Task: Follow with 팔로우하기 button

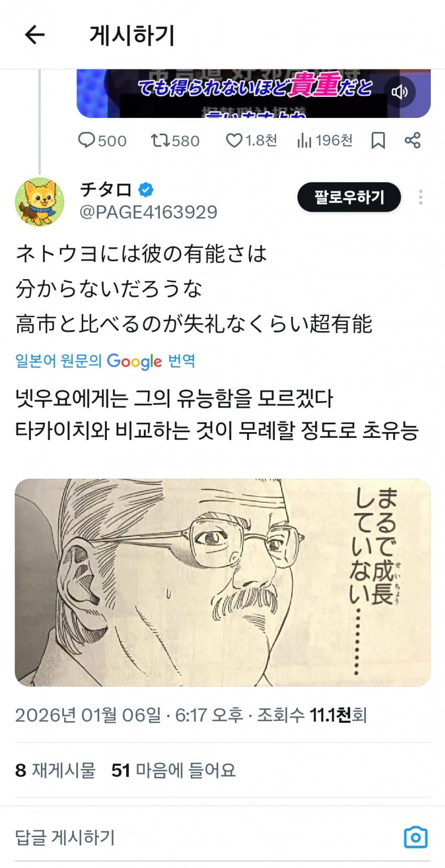Action: pos(349,197)
